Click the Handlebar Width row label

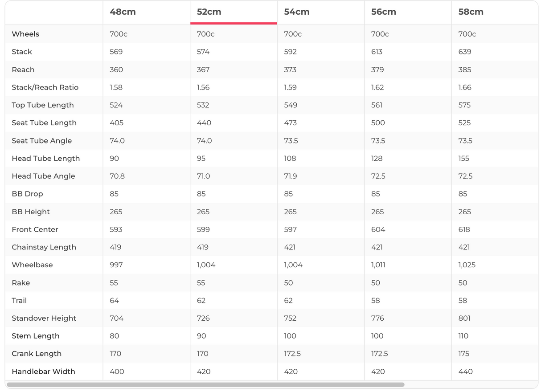click(43, 372)
